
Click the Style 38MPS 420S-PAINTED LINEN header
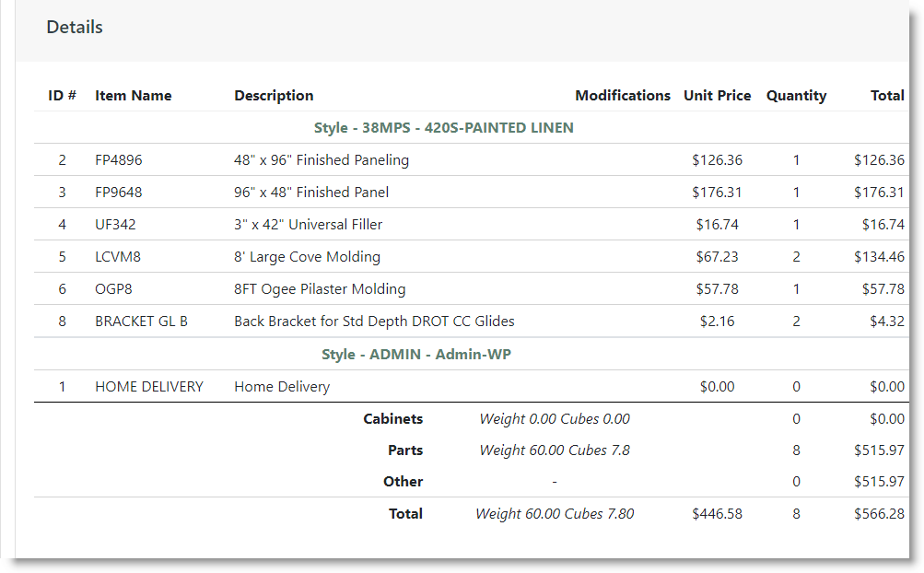[444, 128]
